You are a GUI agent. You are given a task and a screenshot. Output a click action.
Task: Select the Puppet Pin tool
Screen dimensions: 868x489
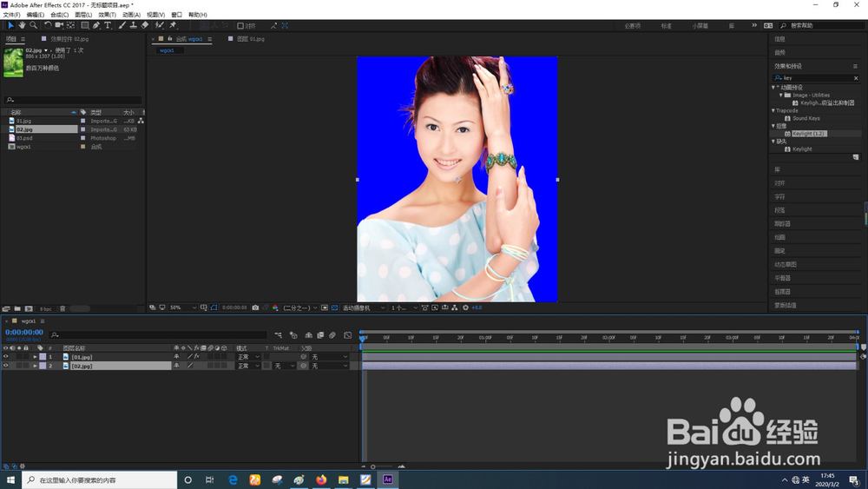(x=174, y=25)
